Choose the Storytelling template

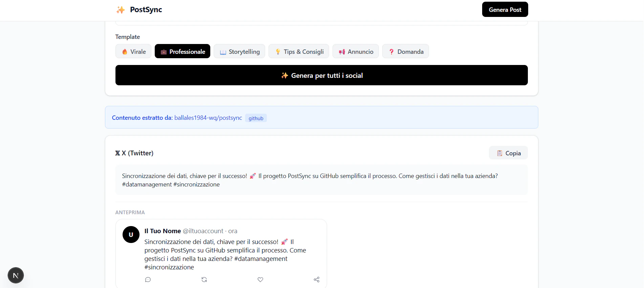tap(239, 51)
